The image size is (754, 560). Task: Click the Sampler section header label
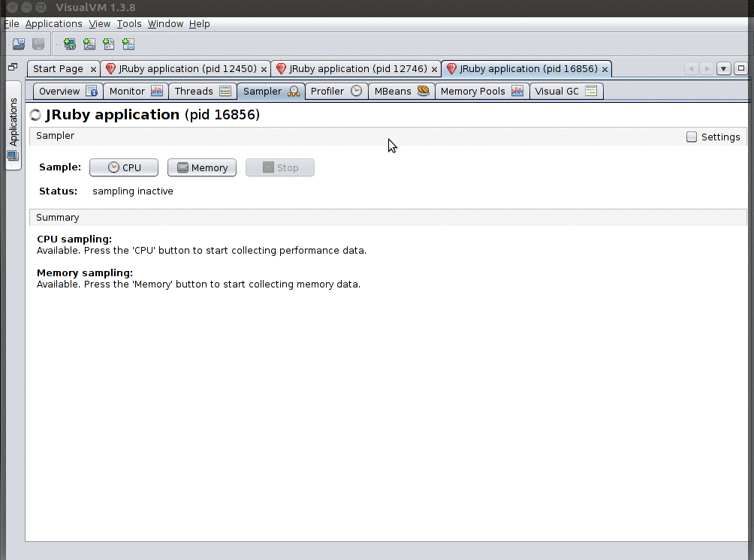[56, 136]
